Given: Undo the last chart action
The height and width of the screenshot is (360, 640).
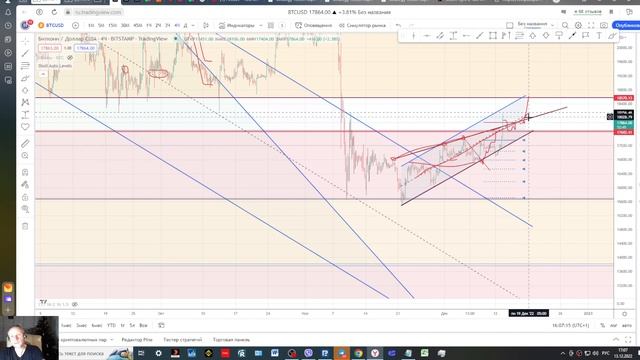Looking at the screenshot, I should coord(398,25).
